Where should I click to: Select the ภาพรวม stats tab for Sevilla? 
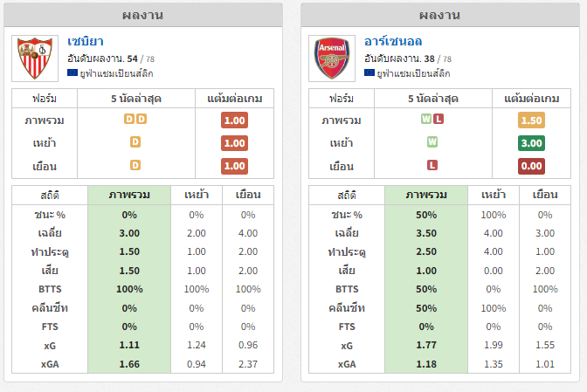point(129,195)
